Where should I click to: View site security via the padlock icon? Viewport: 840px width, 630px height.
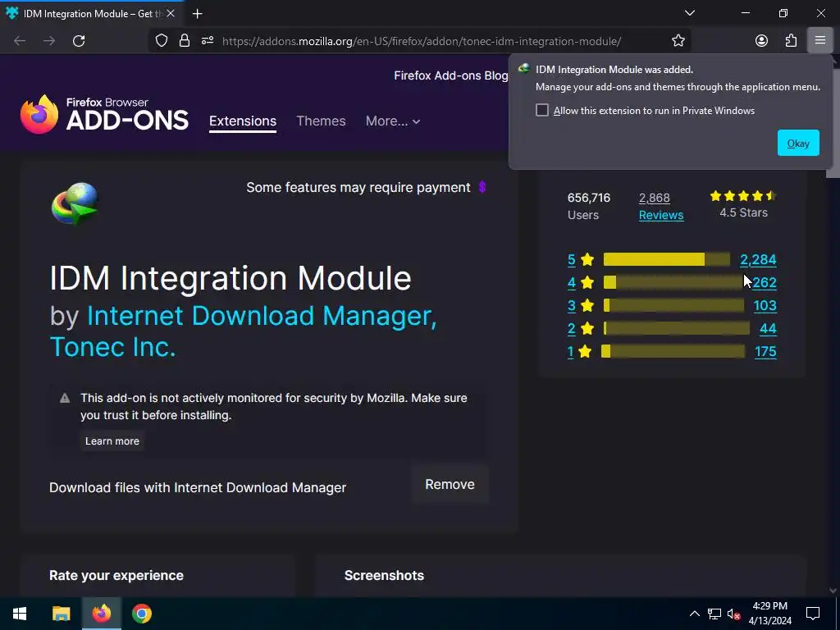click(185, 41)
